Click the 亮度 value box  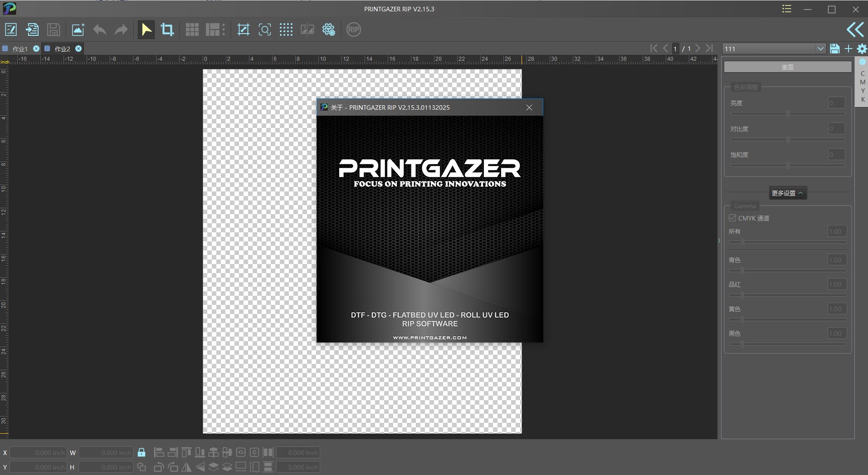point(836,103)
